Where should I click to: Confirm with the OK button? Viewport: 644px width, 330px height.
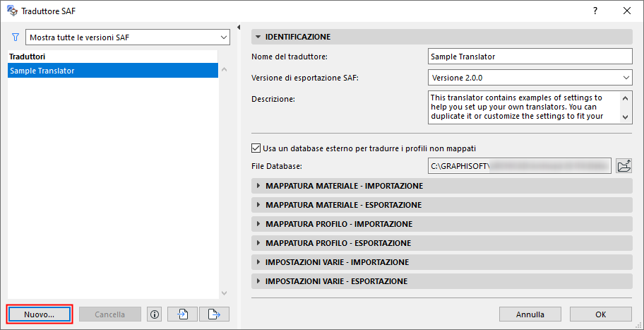click(601, 314)
